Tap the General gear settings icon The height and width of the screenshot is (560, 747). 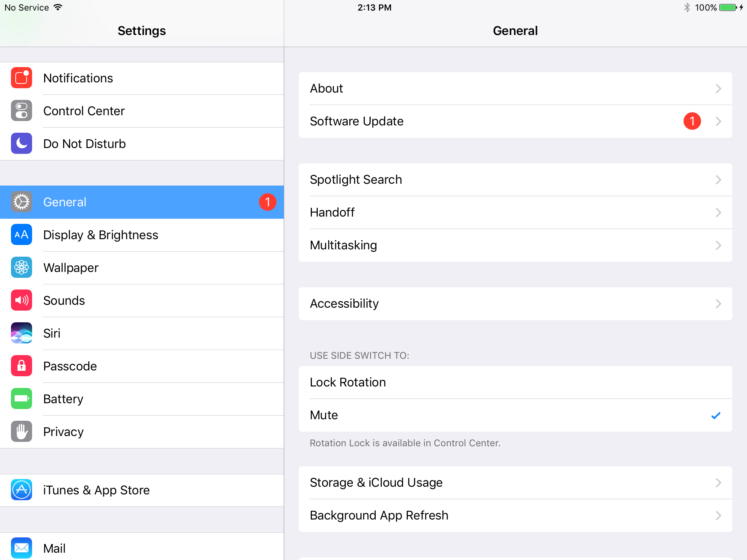[21, 202]
